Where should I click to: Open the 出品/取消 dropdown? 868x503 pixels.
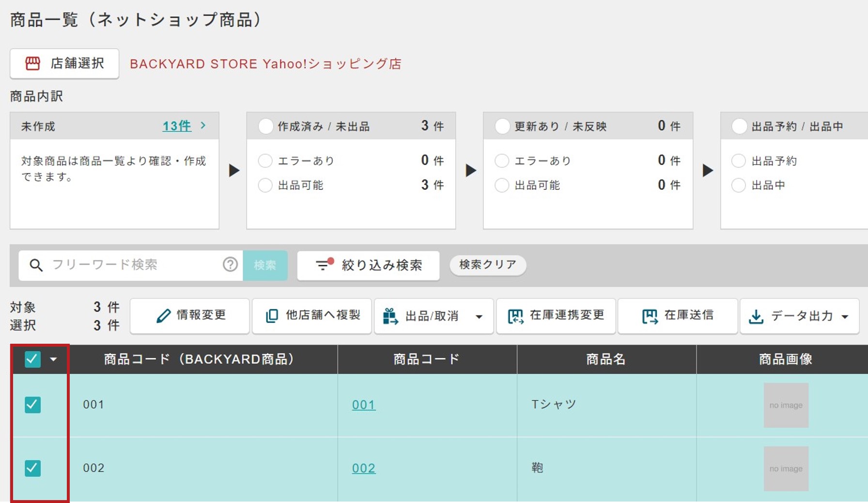click(x=434, y=316)
